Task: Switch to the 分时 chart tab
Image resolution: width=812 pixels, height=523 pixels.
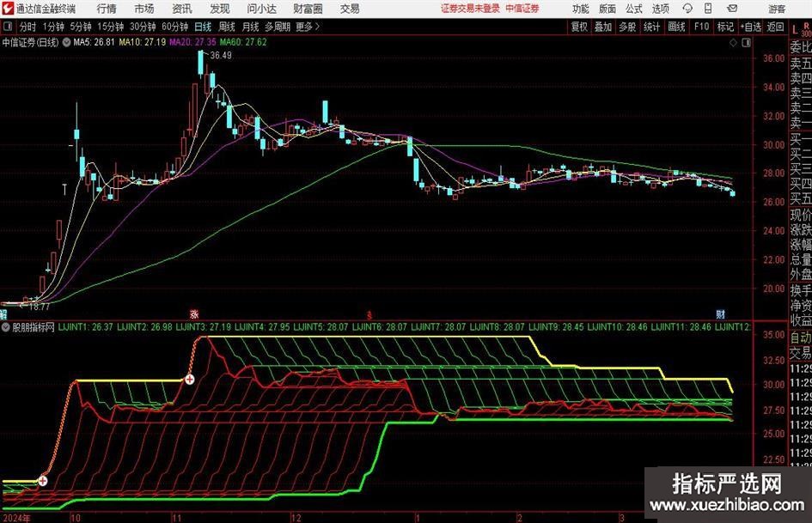Action: (x=27, y=27)
